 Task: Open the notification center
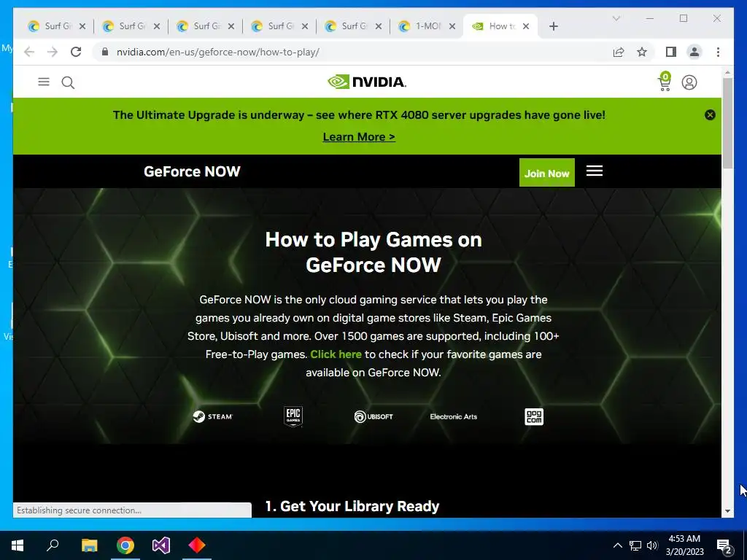click(x=724, y=545)
